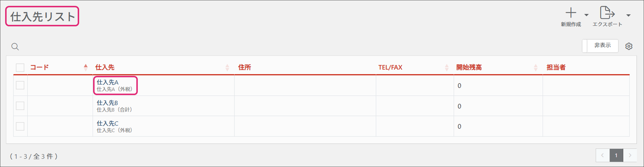
Task: Check the 仕入先B row checkbox
Action: click(20, 106)
